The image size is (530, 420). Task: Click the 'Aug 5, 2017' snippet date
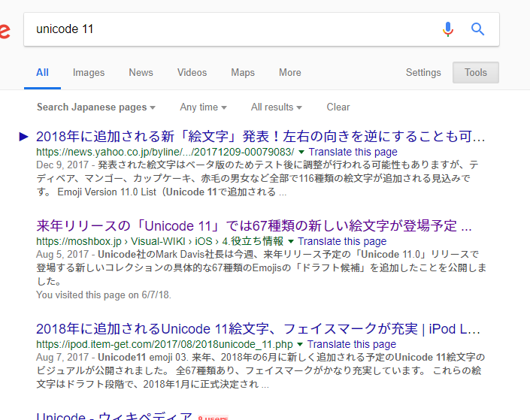coord(62,254)
